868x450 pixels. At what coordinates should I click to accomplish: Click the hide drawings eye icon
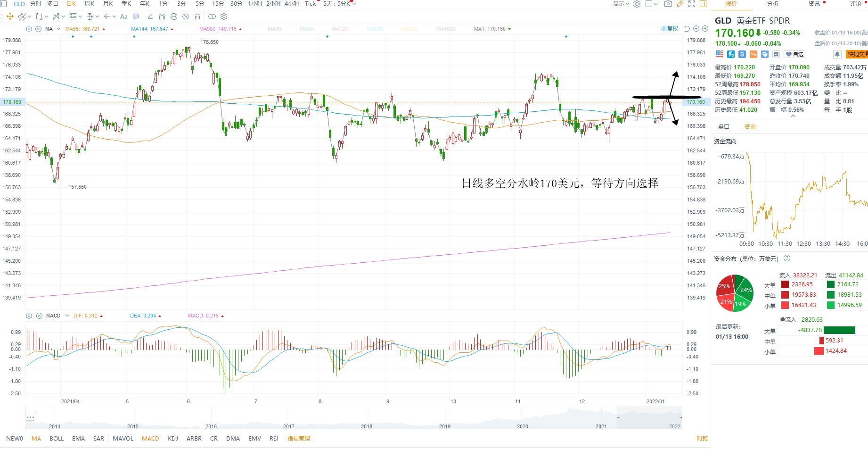(186, 17)
